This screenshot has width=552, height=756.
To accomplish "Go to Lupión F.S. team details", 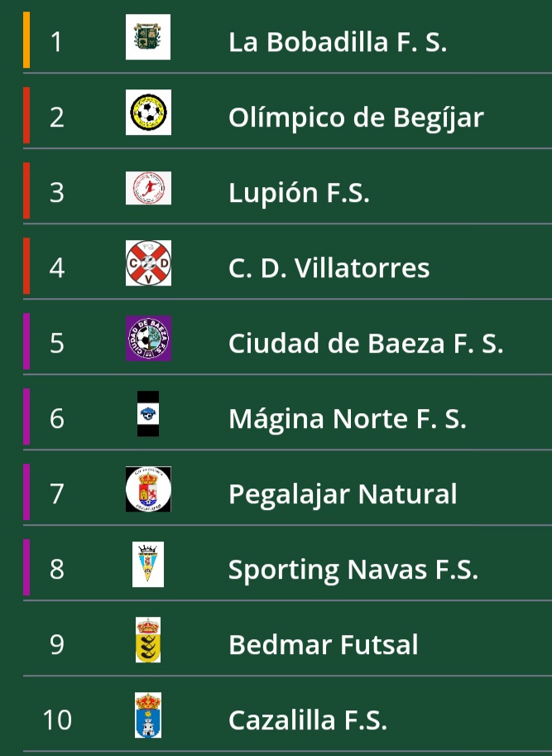I will pyautogui.click(x=299, y=193).
